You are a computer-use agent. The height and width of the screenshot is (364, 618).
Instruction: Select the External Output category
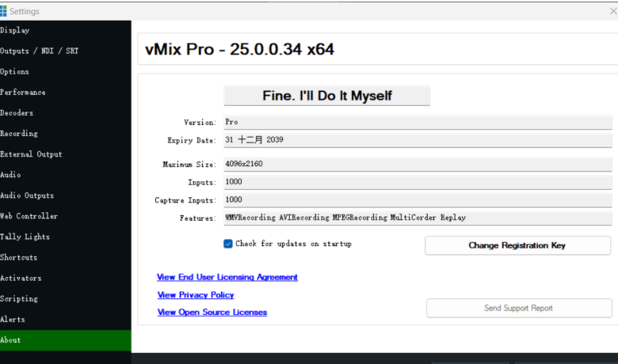click(66, 154)
